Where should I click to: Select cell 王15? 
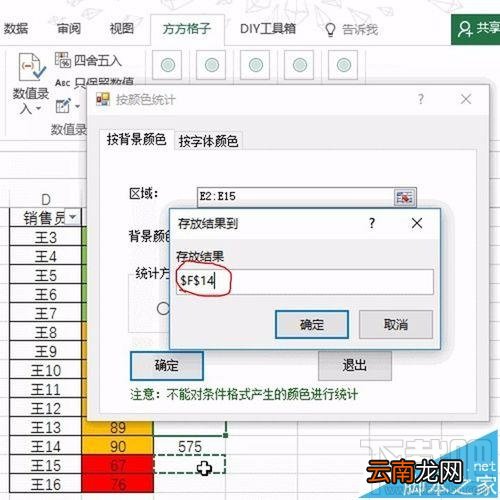coord(46,465)
